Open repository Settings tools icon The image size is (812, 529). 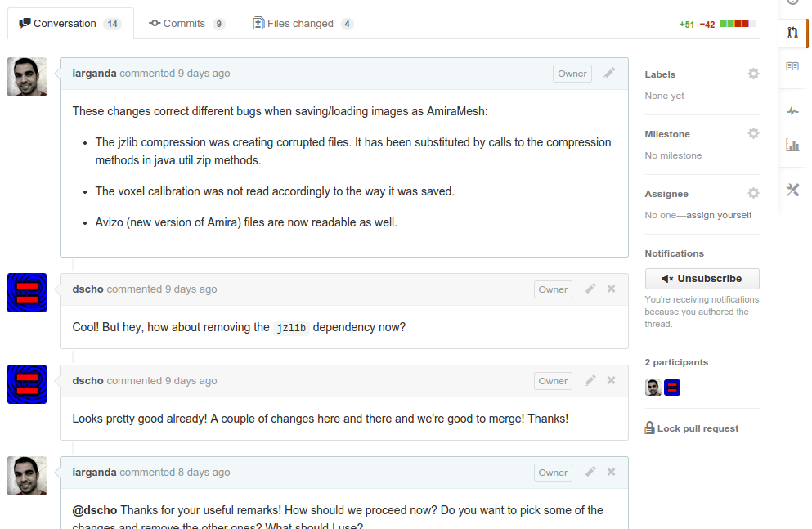(792, 190)
